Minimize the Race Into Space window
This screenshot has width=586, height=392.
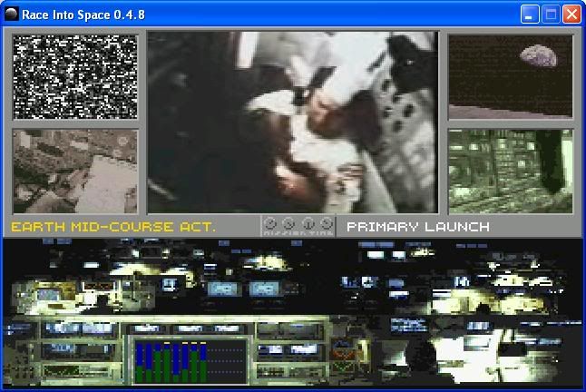[530, 15]
